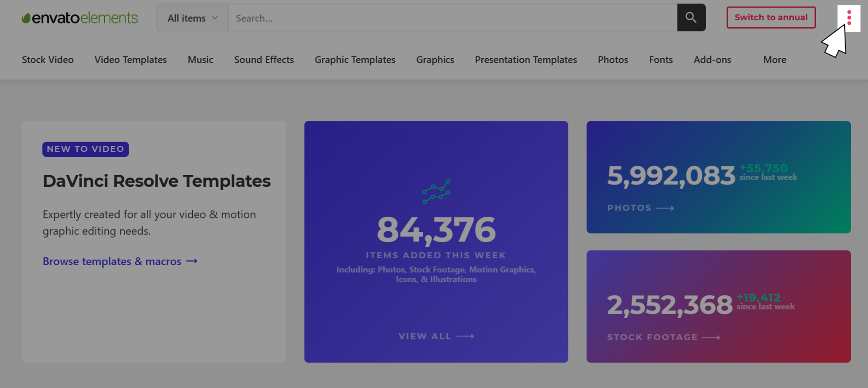This screenshot has height=388, width=868.
Task: Click the search magnifier button
Action: click(691, 18)
